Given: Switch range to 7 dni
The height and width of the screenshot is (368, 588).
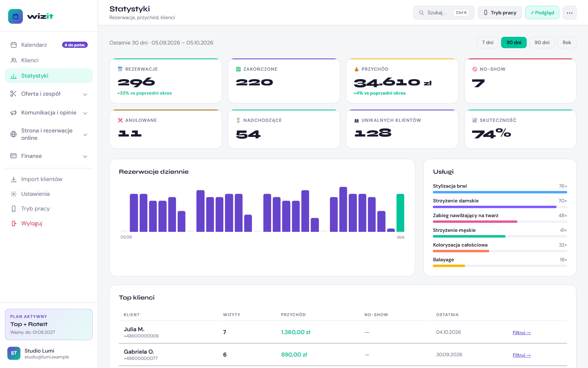Looking at the screenshot, I should click(488, 43).
